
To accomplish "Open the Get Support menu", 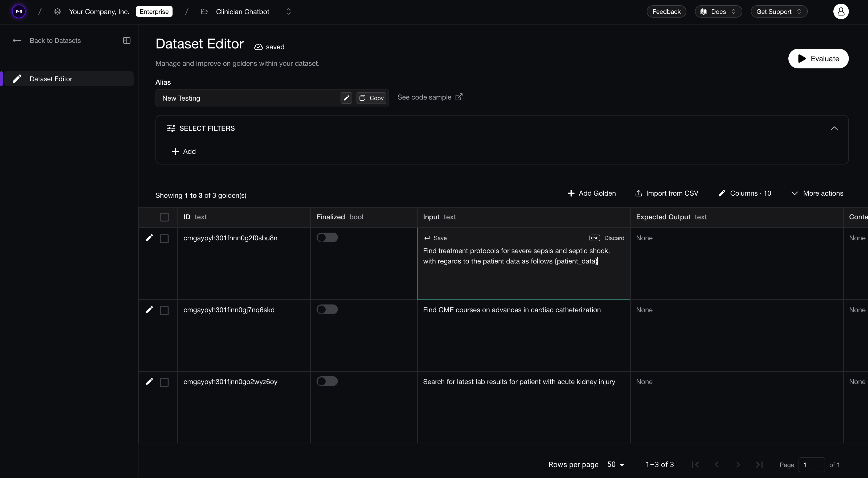I will [x=779, y=11].
